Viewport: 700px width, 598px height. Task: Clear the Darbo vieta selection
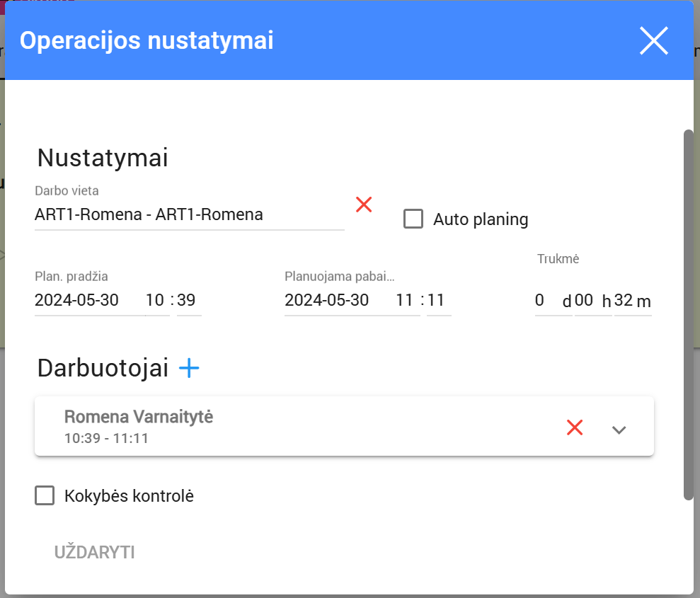(364, 205)
